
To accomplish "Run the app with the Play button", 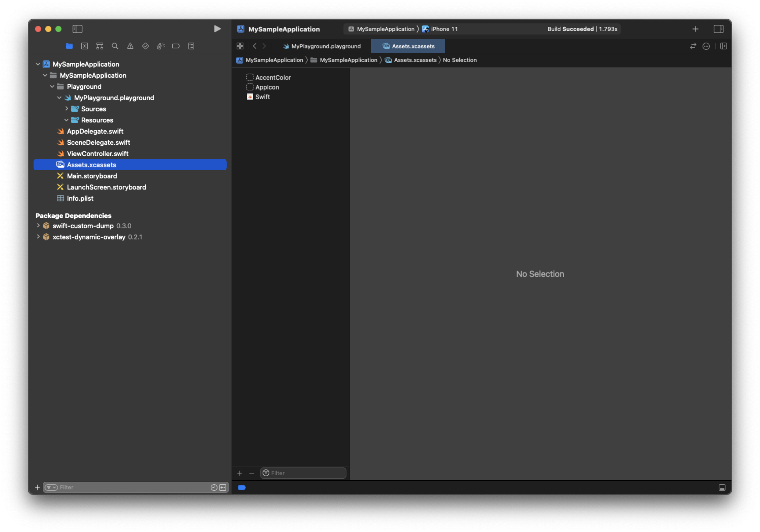I will point(217,29).
